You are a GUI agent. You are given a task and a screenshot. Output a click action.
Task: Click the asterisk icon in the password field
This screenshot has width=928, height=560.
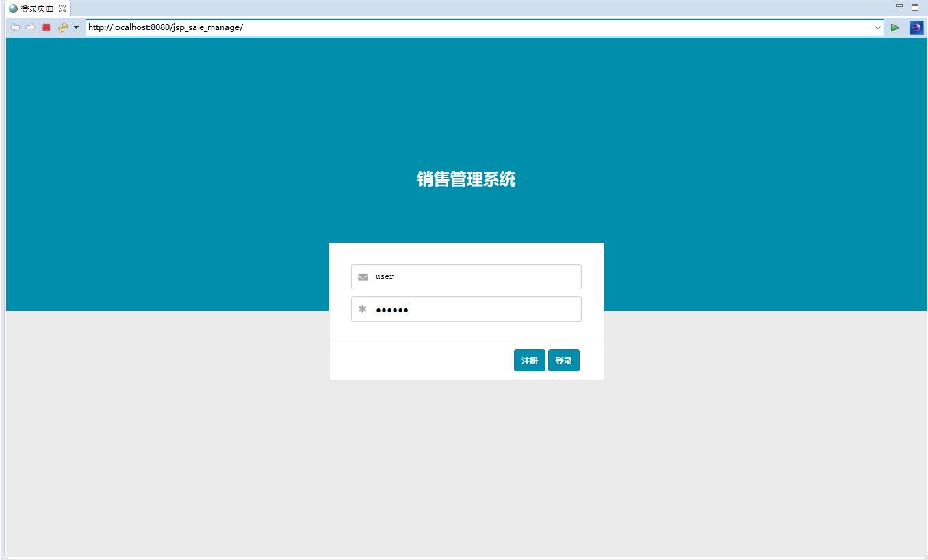tap(362, 309)
